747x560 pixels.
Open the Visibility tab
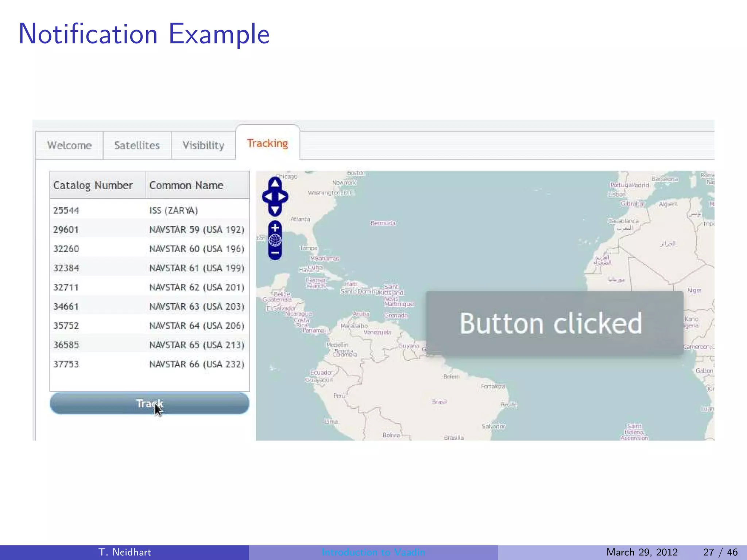pyautogui.click(x=203, y=145)
